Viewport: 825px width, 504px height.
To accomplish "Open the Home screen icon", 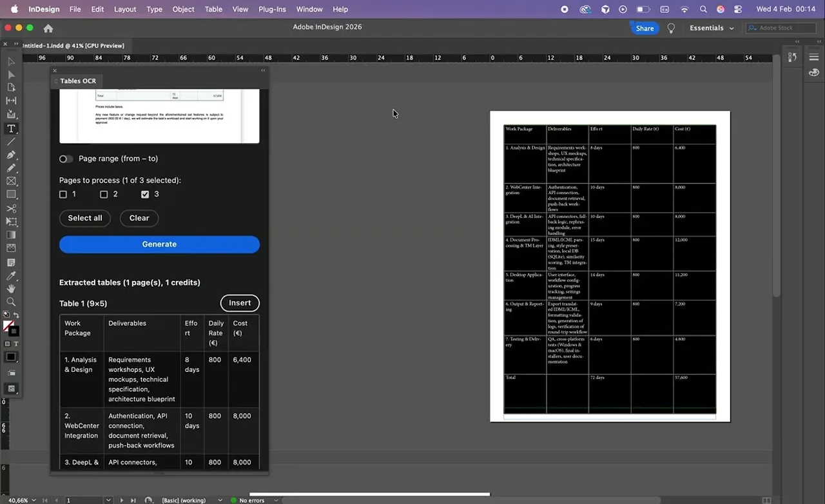I will pyautogui.click(x=48, y=28).
